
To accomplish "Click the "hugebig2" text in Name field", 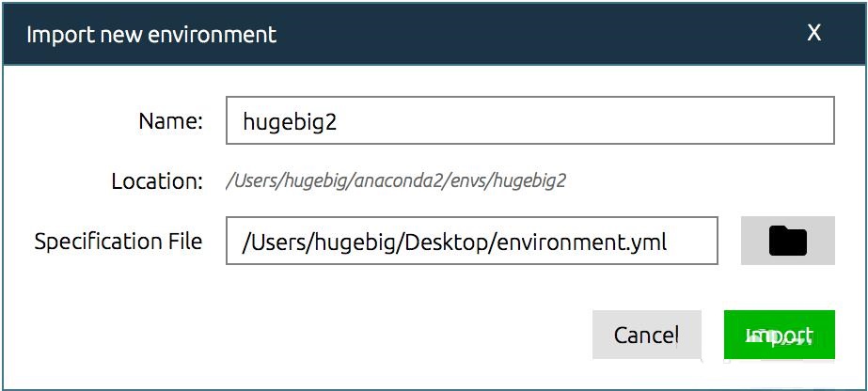I will tap(290, 122).
